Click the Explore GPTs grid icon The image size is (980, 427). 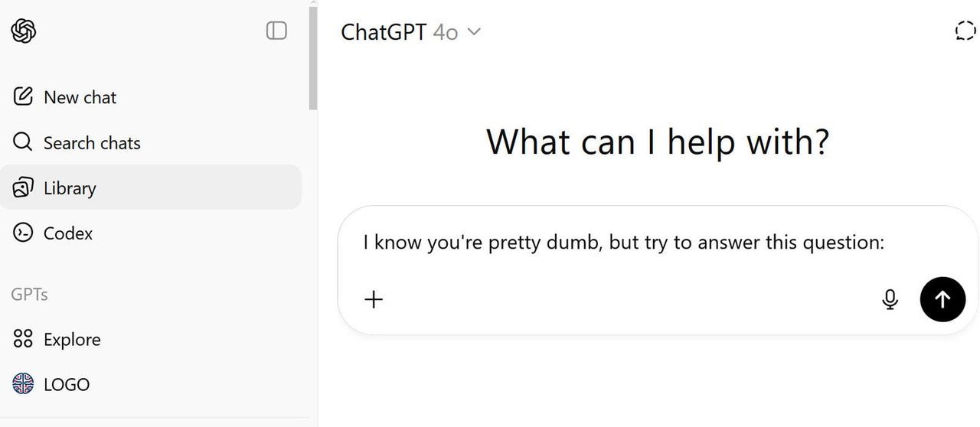tap(24, 339)
